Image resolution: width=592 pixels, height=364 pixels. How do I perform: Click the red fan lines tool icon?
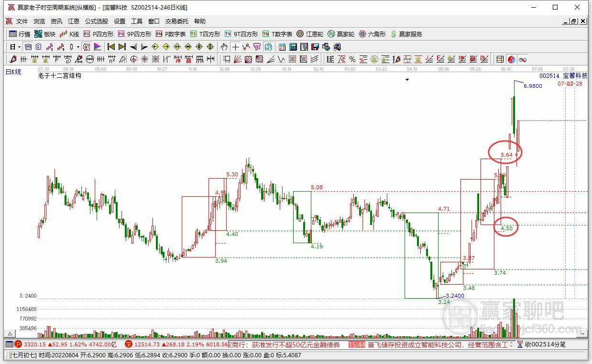tap(238, 59)
